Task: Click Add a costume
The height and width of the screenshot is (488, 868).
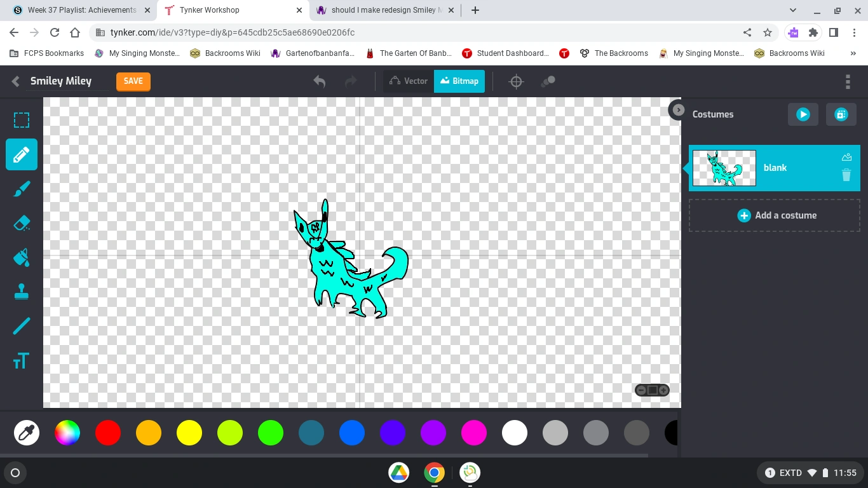Action: 776,215
